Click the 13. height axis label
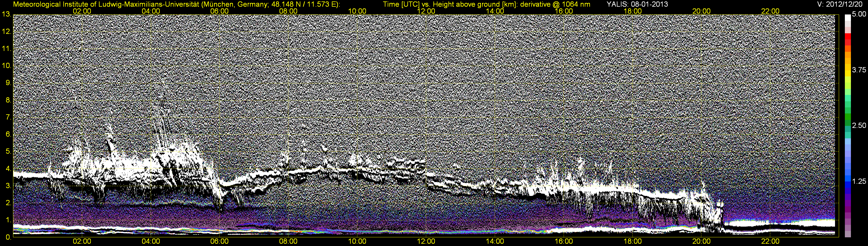Screen dimensions: 868x246 tap(6, 14)
